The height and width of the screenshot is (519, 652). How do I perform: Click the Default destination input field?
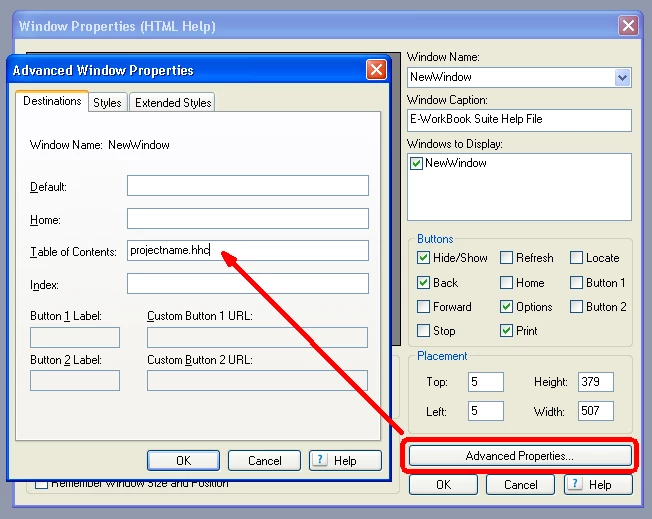248,185
